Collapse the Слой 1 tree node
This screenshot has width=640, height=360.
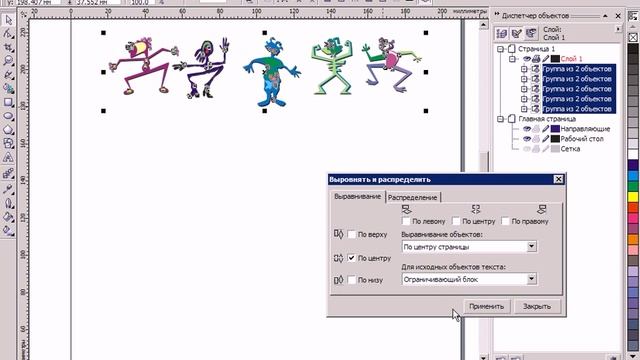[512, 59]
